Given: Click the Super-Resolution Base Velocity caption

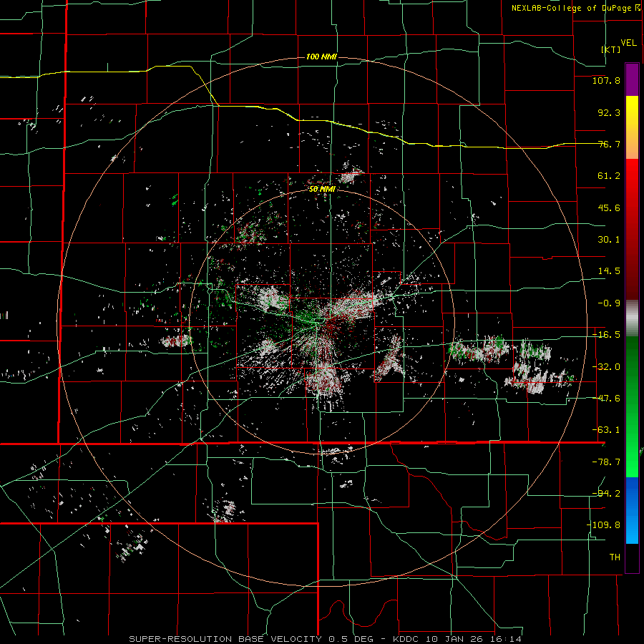Looking at the screenshot, I should 326,639.
